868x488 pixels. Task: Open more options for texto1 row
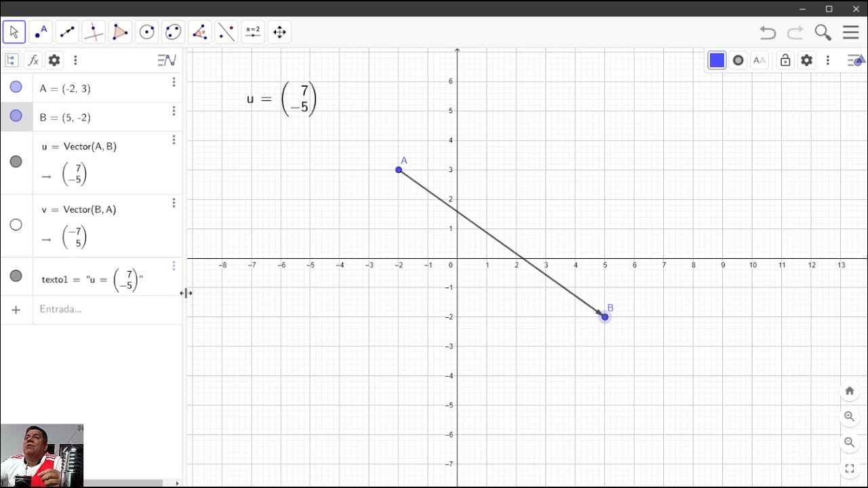174,266
